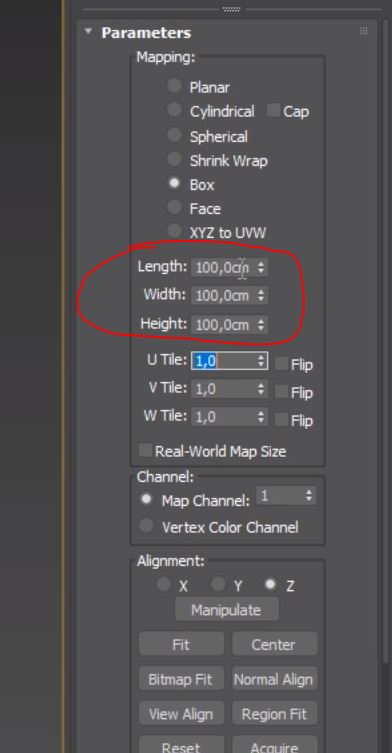Viewport: 392px width, 753px height.
Task: Select Planar mapping
Action: [x=173, y=86]
